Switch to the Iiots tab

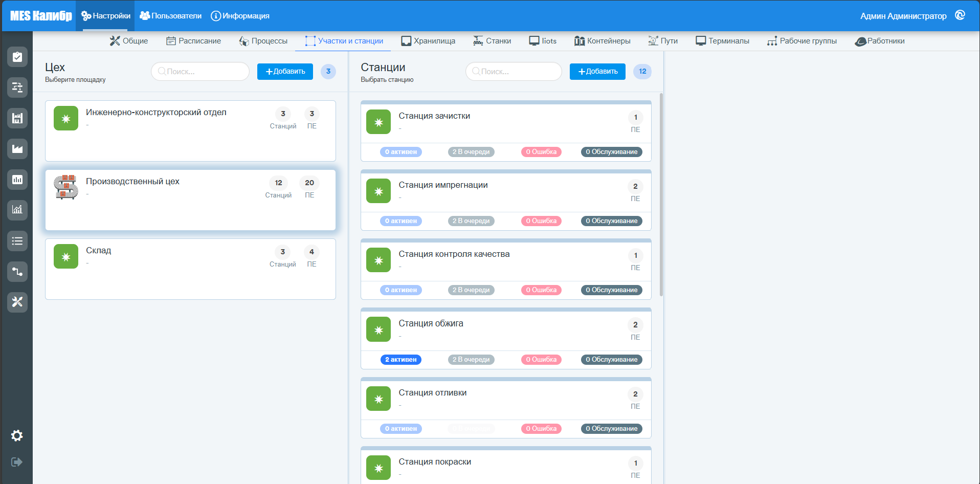coord(543,41)
